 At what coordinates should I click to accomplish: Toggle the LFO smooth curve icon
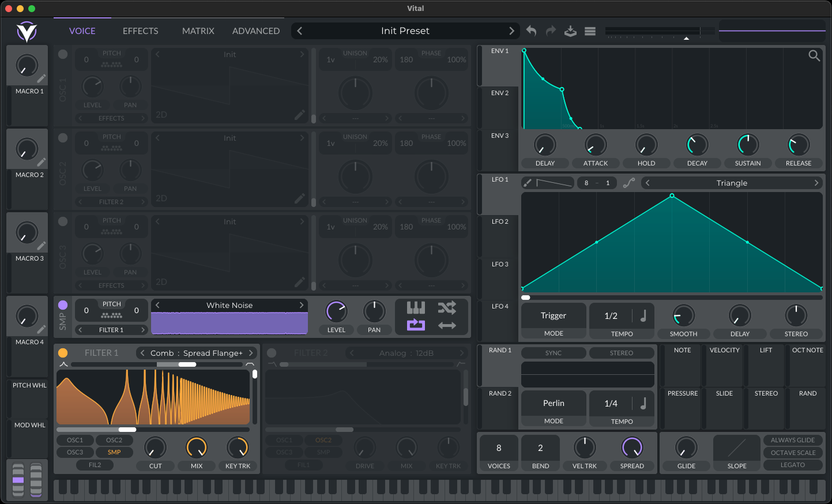(x=629, y=183)
